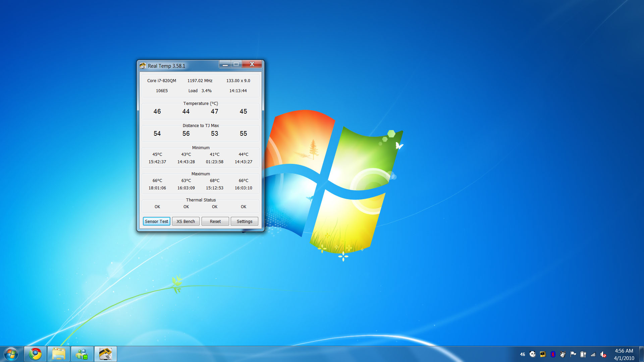Minimize the Real Temp window
The width and height of the screenshot is (644, 362).
click(x=225, y=64)
